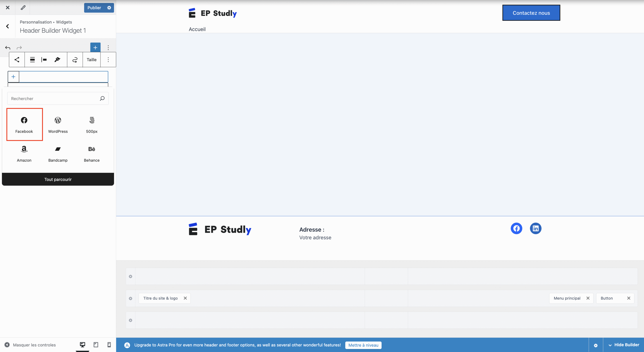Collapse the builder with Hide Builder
Image resolution: width=644 pixels, height=352 pixels.
point(624,345)
